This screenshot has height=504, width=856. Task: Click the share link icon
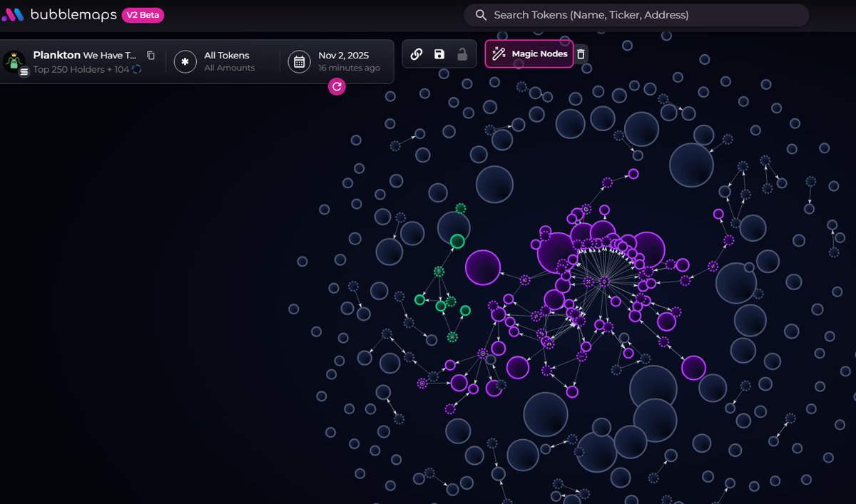pos(417,54)
